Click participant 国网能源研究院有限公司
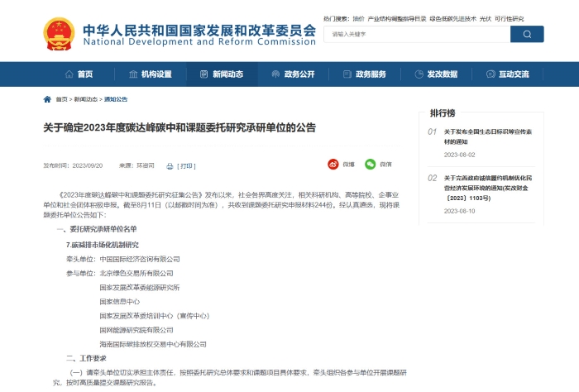This screenshot has width=579, height=392. 136,330
